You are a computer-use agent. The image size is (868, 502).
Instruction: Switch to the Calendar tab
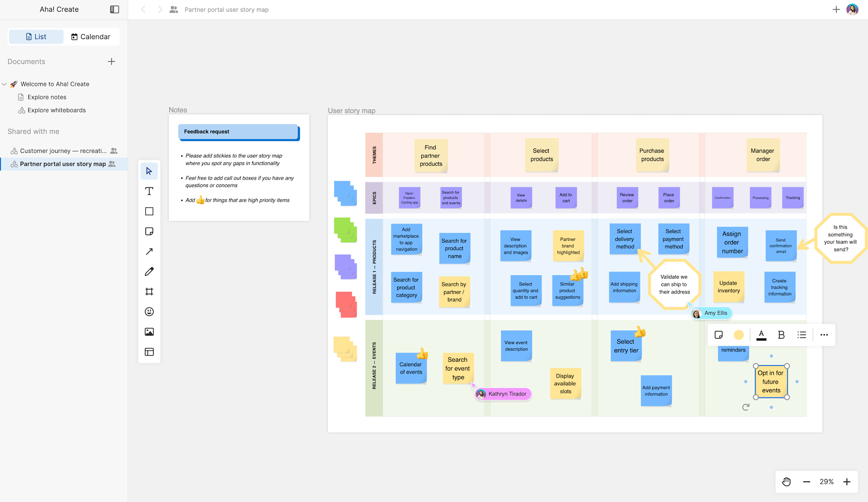91,37
